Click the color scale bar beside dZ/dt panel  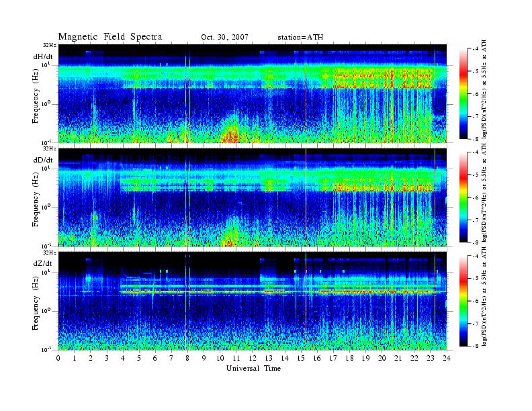pos(463,301)
